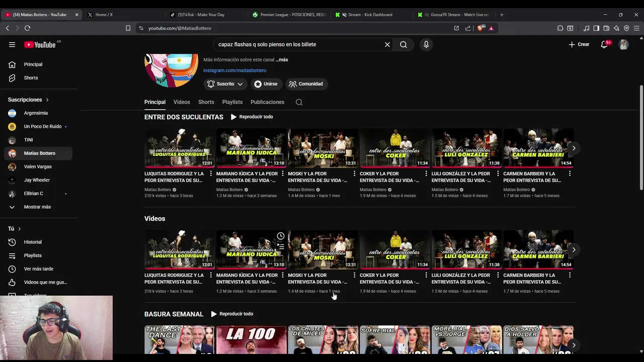This screenshot has width=644, height=362.
Task: Open the Brave Shields lion icon
Action: [x=480, y=28]
